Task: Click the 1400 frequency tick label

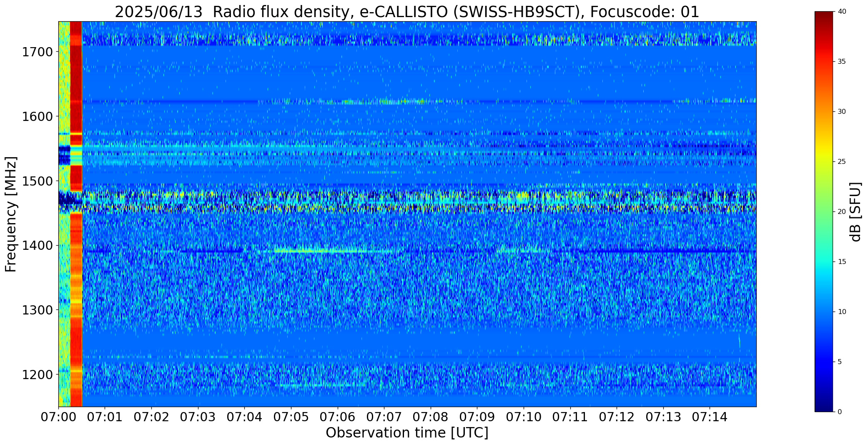Action: click(x=37, y=246)
